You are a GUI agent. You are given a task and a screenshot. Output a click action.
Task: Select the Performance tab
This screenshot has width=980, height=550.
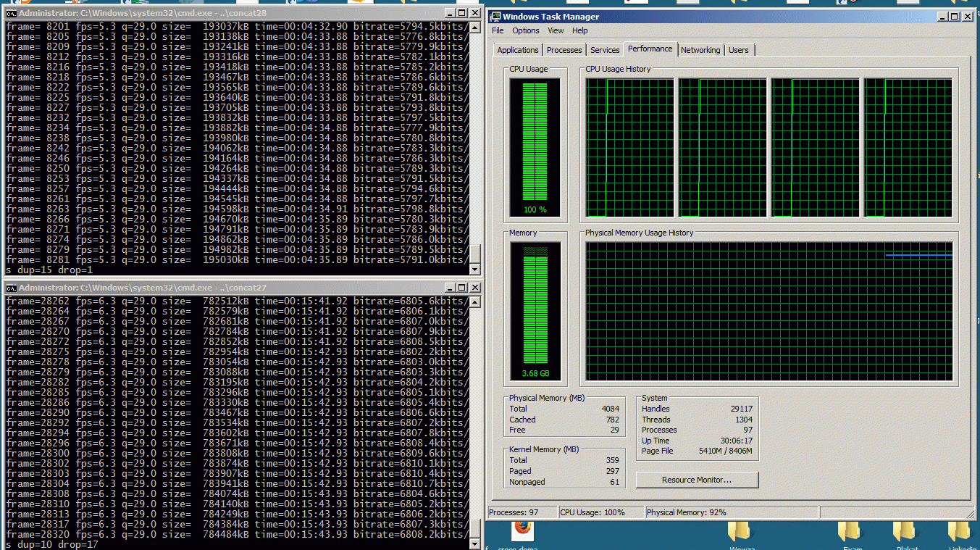tap(650, 49)
